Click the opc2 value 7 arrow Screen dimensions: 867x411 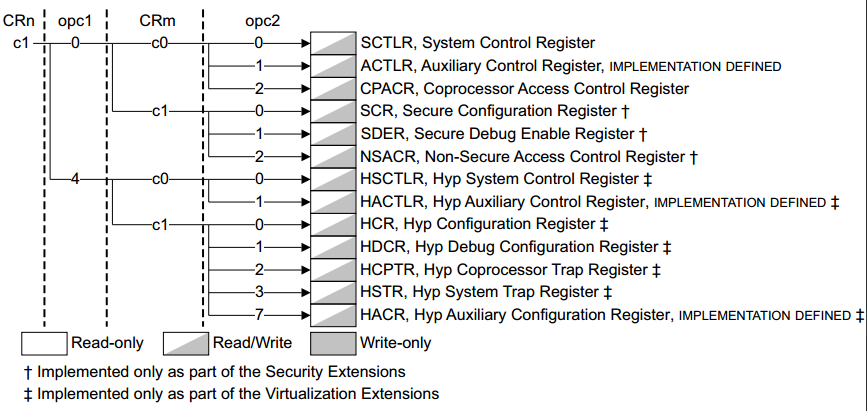282,315
